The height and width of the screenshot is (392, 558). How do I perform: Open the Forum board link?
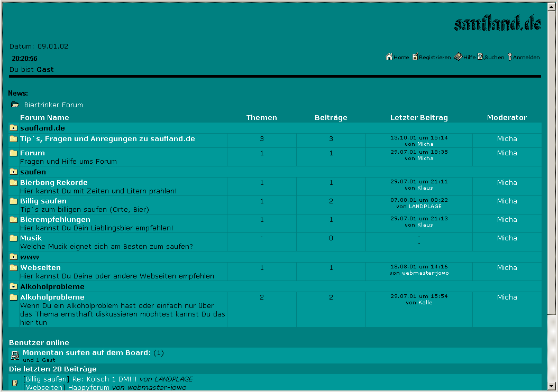pyautogui.click(x=32, y=153)
